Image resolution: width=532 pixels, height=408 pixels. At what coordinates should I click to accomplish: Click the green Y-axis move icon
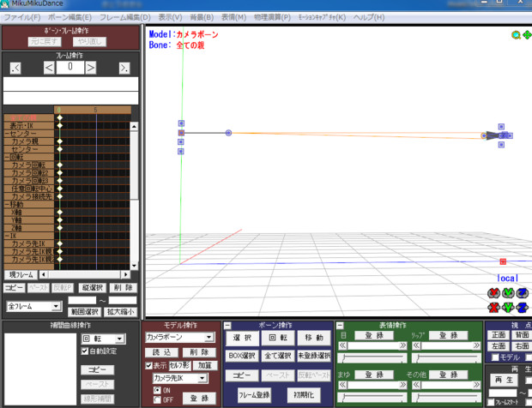(x=508, y=307)
